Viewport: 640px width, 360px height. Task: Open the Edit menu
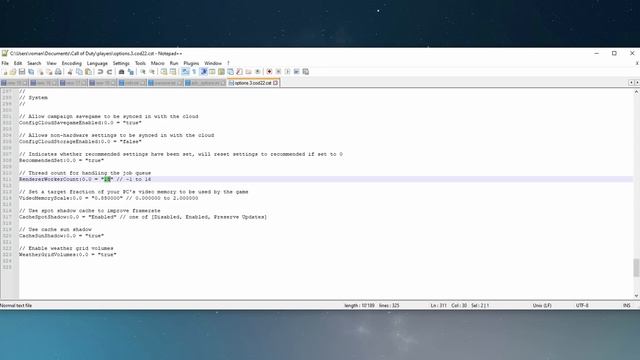coord(18,63)
